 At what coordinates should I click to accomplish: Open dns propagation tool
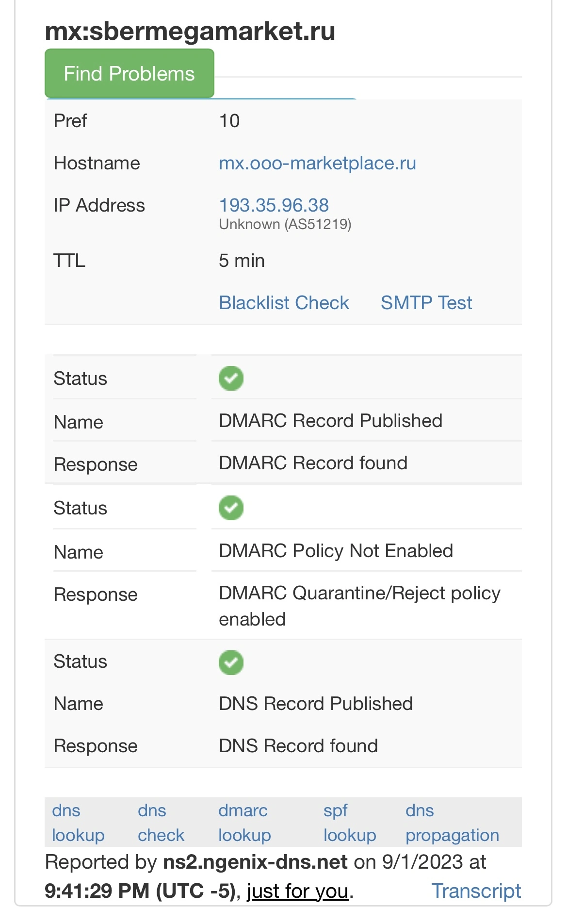coord(452,823)
